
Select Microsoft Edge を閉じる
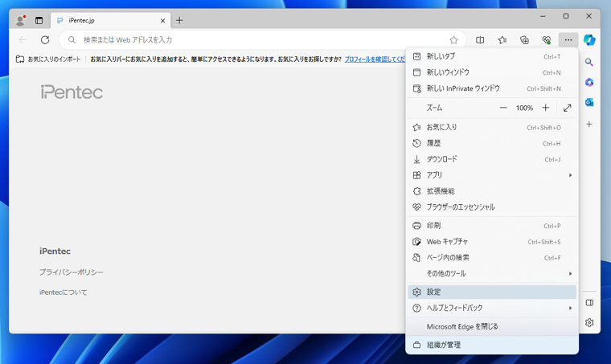[492, 326]
